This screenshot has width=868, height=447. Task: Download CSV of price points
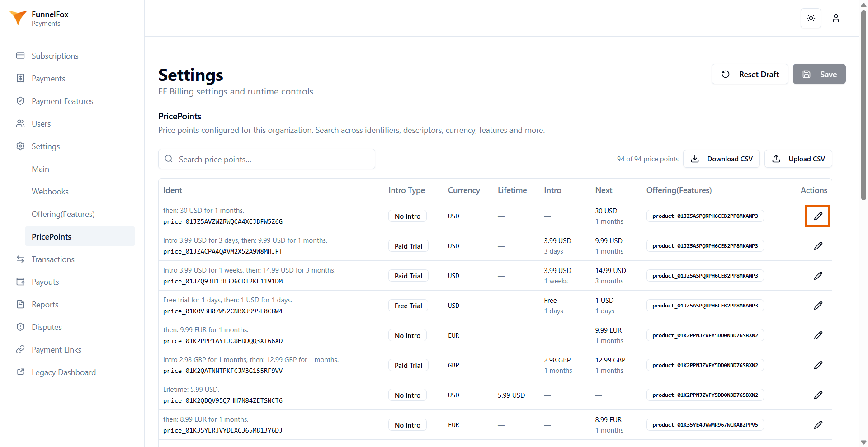coord(722,159)
